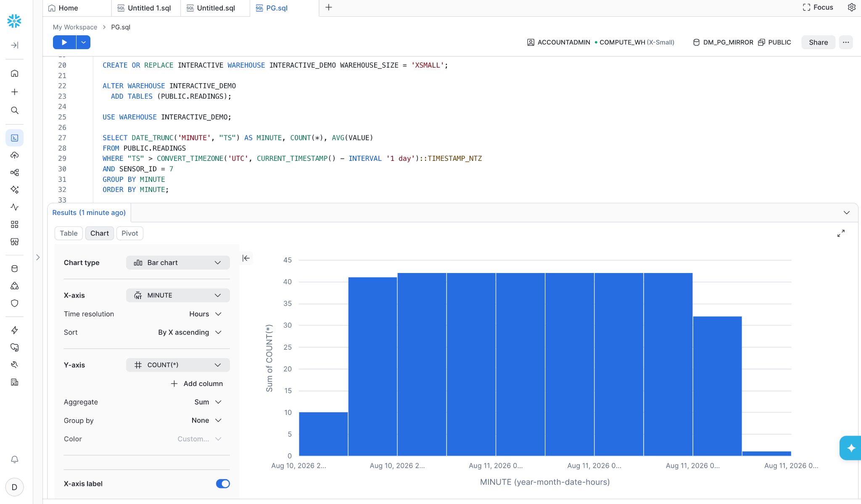Open the more options ellipsis button
Viewport: 861px width, 504px height.
pos(846,42)
